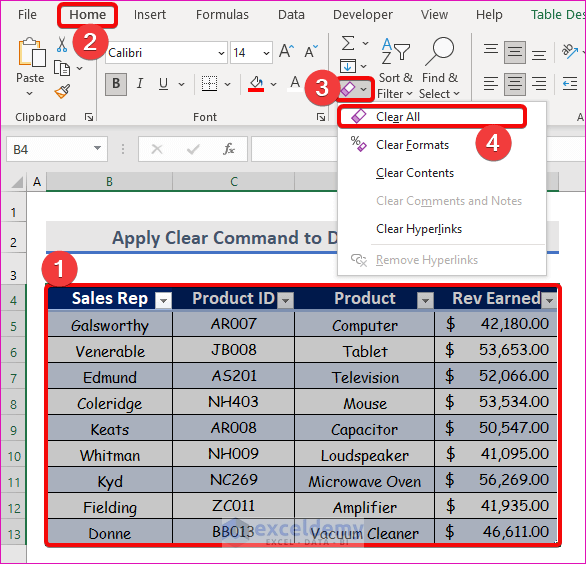Image resolution: width=586 pixels, height=564 pixels.
Task: Click the Decrease Indent icon
Action: tap(570, 84)
